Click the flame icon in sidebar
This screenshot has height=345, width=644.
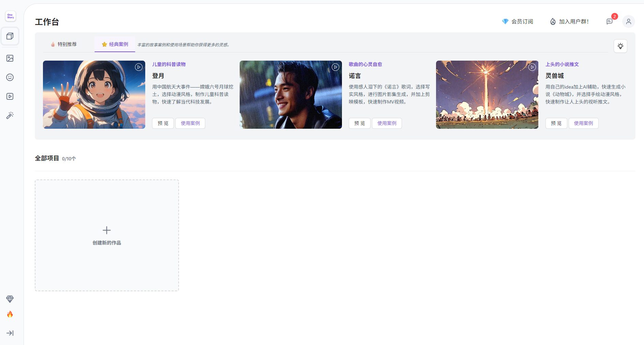[10, 314]
